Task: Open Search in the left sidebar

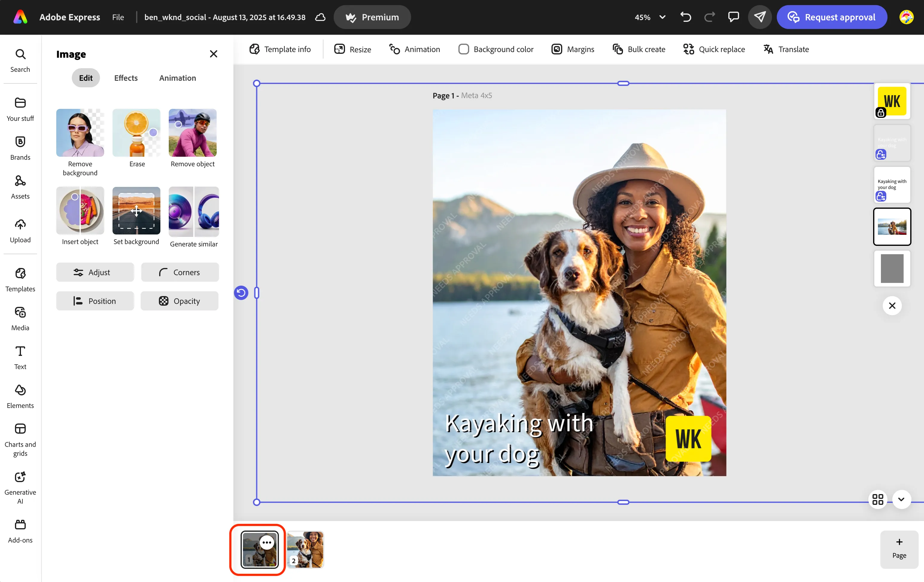Action: [x=20, y=60]
